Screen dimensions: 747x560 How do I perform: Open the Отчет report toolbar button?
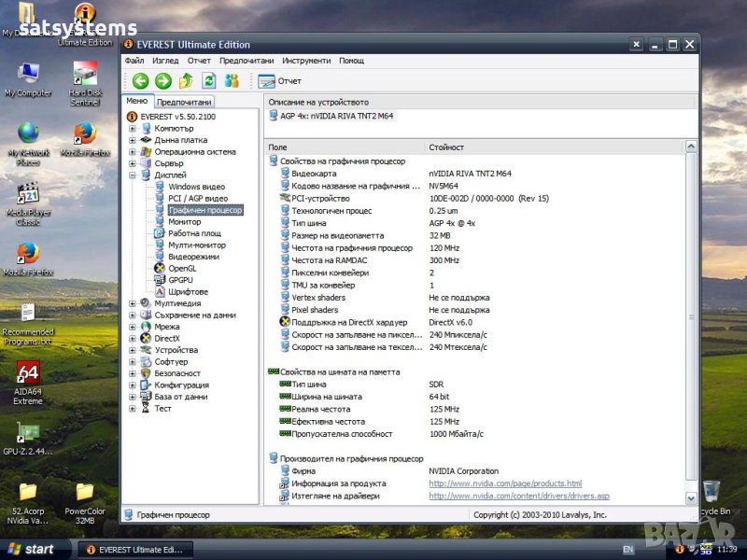(x=280, y=81)
